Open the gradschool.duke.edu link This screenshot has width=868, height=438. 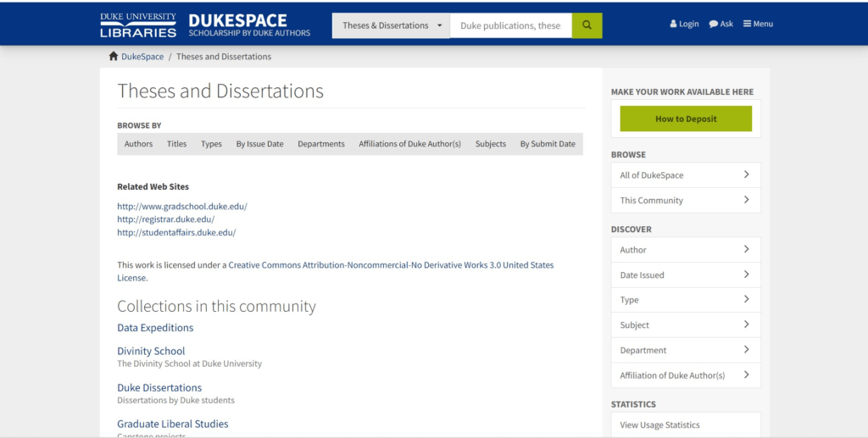point(182,206)
